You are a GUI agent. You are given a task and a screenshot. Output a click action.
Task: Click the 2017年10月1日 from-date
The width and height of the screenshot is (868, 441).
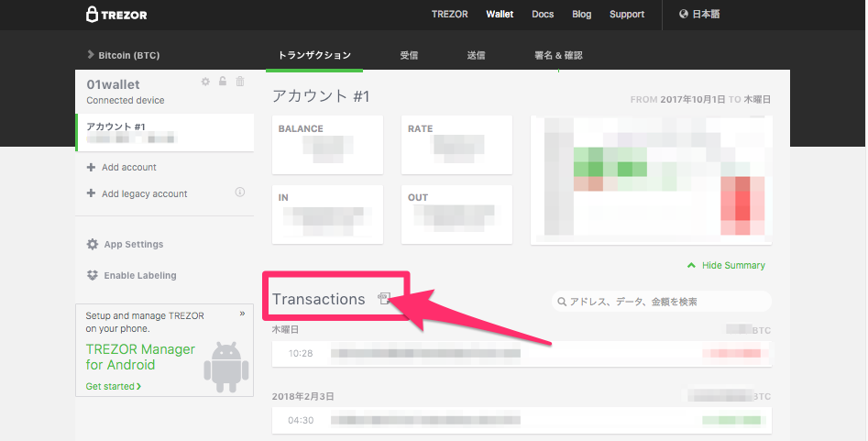(x=693, y=100)
